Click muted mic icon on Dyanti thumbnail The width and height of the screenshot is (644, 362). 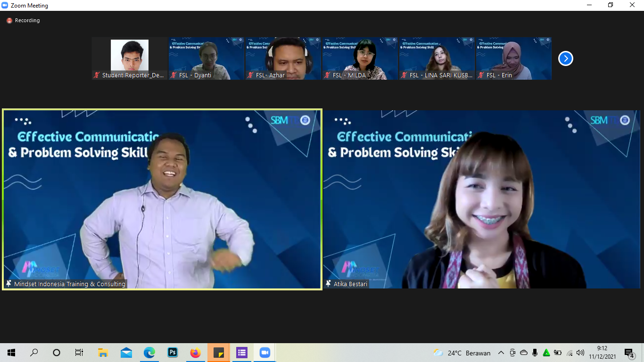(x=173, y=75)
